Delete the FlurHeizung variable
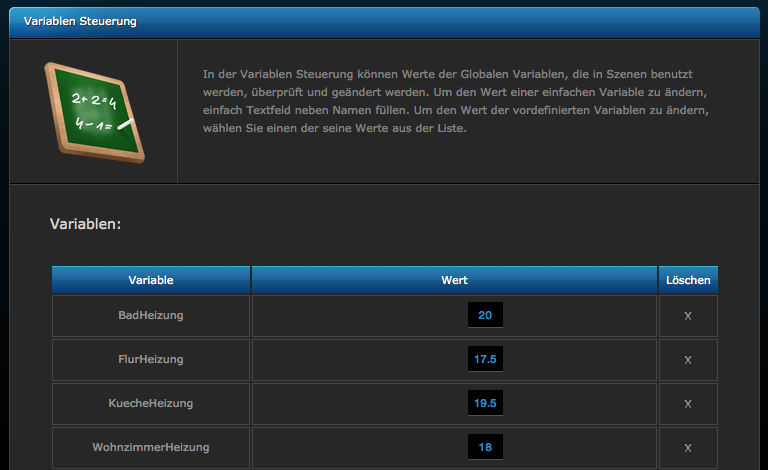 tap(687, 360)
